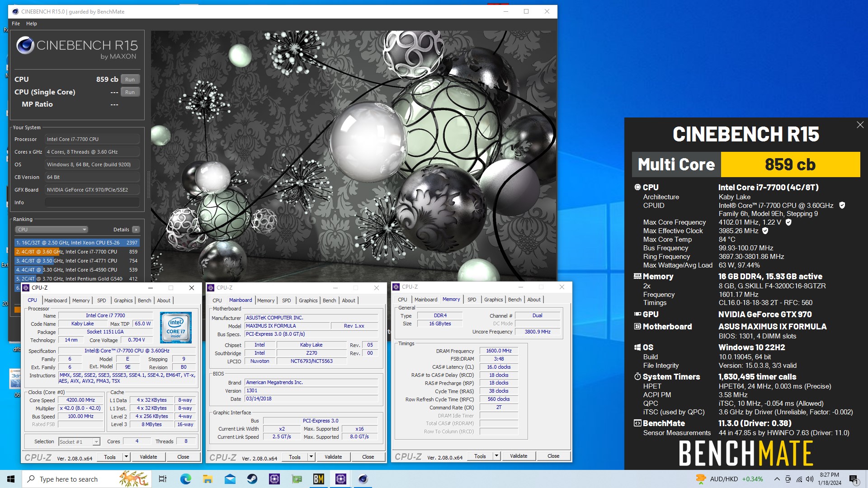The height and width of the screenshot is (488, 868).
Task: Expand the Tools arrow in CPU-Z Mainboard window
Action: point(311,457)
